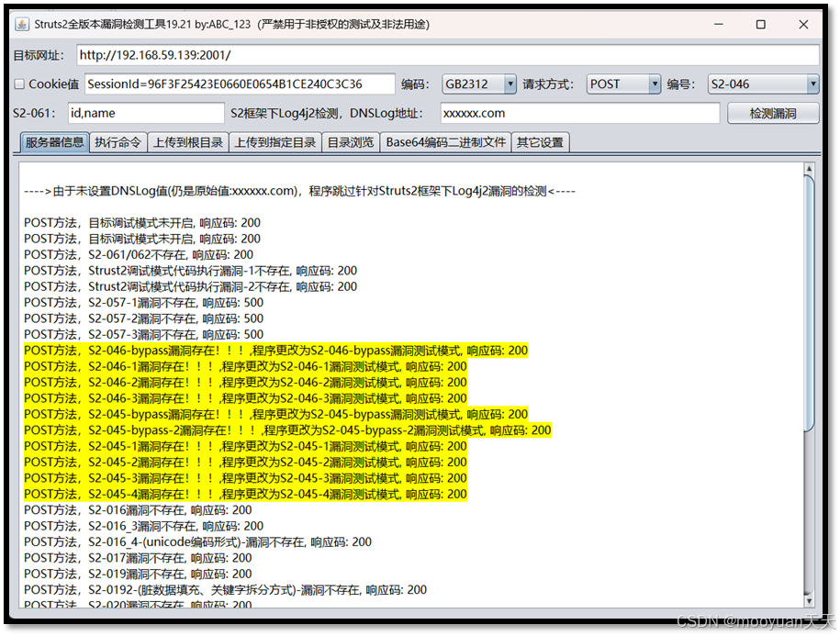Screen dimensions: 840x636
Task: Click line 'S2-016_3漏洞不存在, 响应码: 200'
Action: [143, 526]
